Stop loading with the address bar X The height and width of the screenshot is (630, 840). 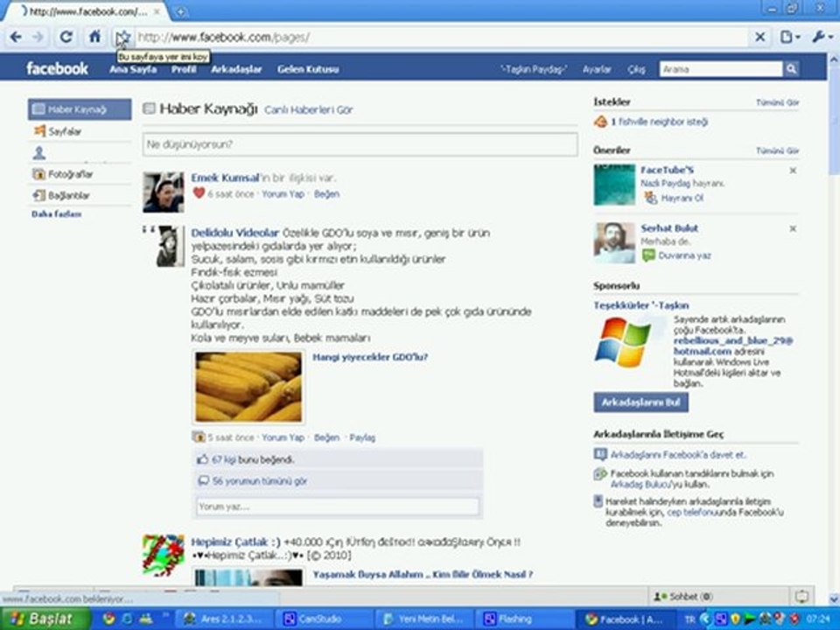759,37
